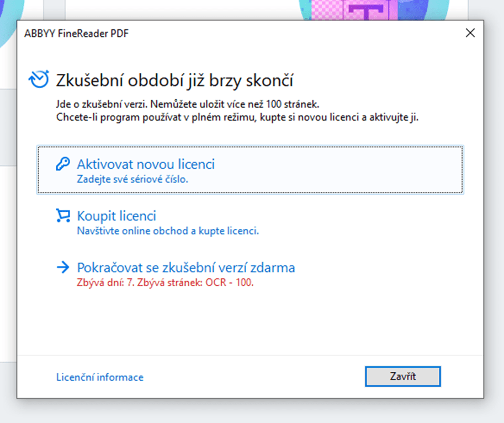
Task: Click the shopping cart icon next to Koupit licenci
Action: 63,215
